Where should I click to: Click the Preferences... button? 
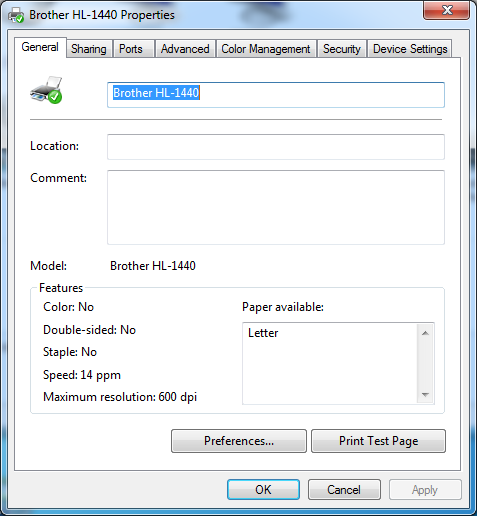pos(239,441)
